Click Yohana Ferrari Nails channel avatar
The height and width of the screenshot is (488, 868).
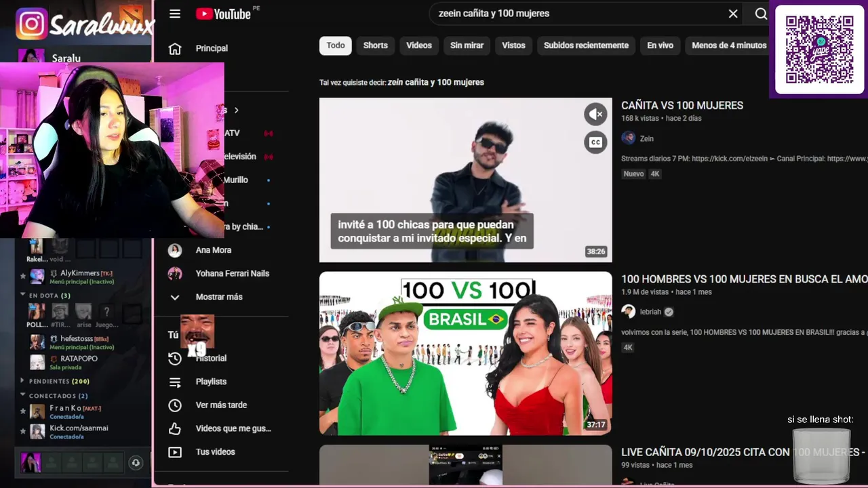coord(175,273)
